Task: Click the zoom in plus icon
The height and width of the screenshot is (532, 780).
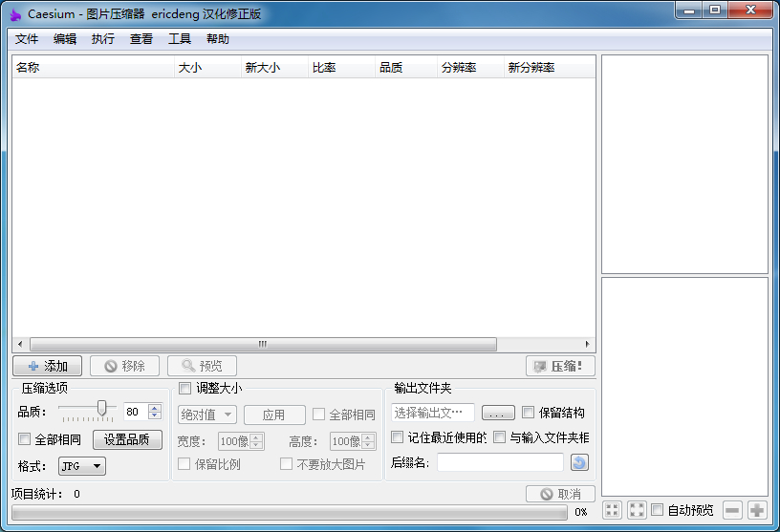Action: tap(756, 510)
